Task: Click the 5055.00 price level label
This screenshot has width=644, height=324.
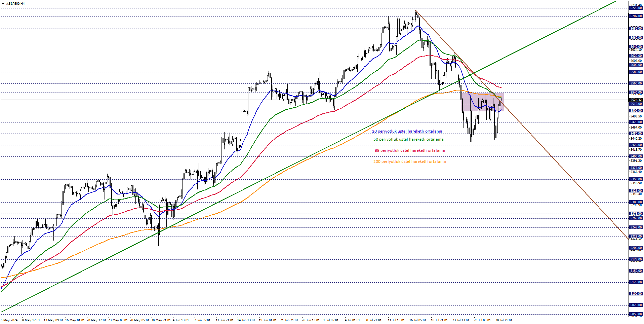Action: (636, 314)
